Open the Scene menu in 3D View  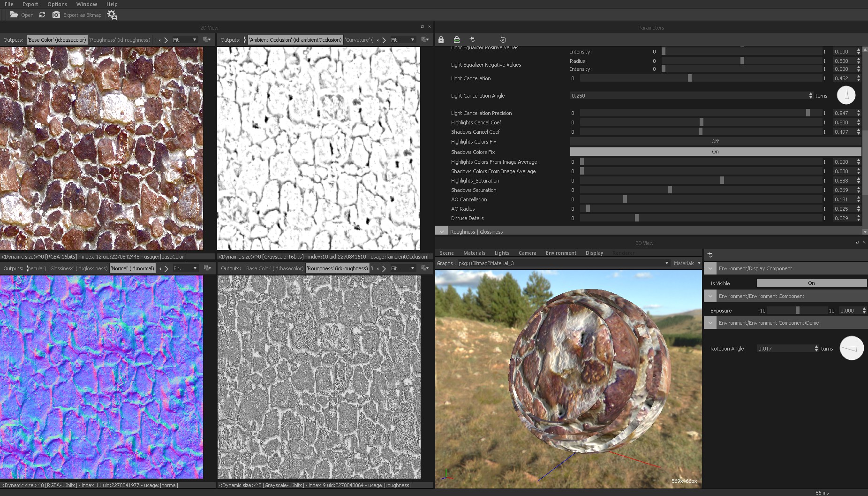tap(446, 253)
